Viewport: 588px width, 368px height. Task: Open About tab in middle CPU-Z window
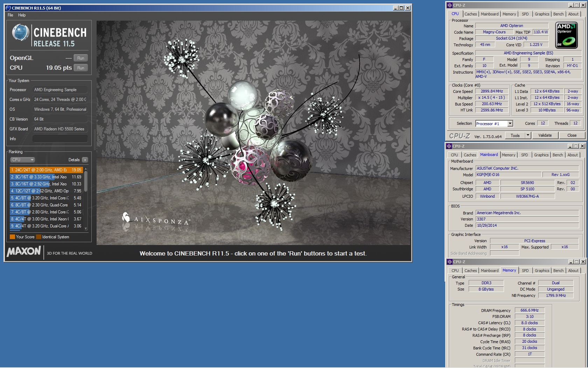pyautogui.click(x=572, y=155)
